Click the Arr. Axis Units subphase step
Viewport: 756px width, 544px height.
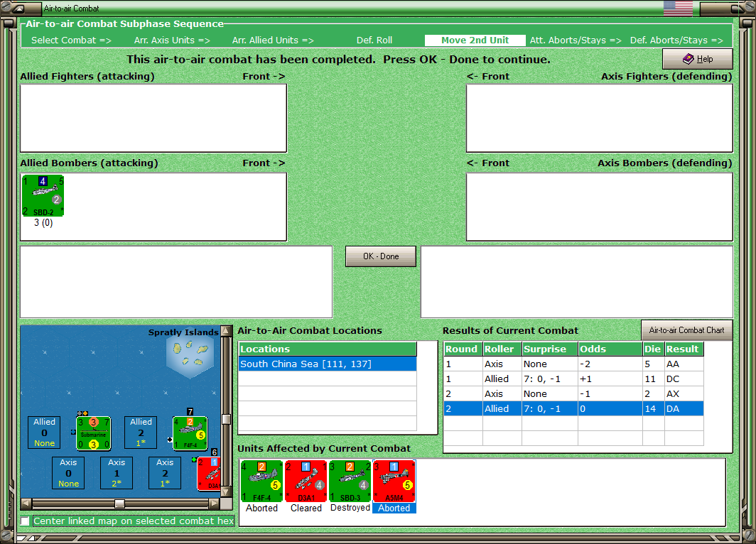pyautogui.click(x=172, y=40)
